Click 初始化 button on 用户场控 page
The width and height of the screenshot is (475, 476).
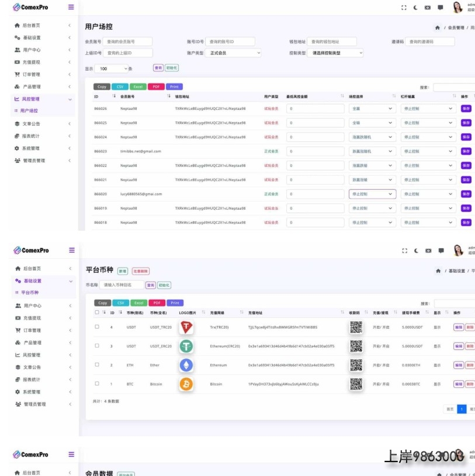click(172, 68)
